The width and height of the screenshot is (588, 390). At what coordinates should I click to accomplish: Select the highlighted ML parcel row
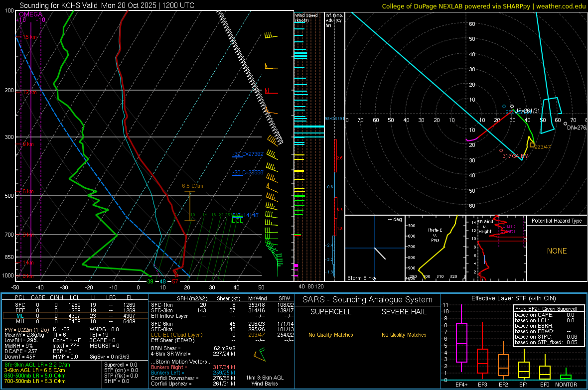75,316
